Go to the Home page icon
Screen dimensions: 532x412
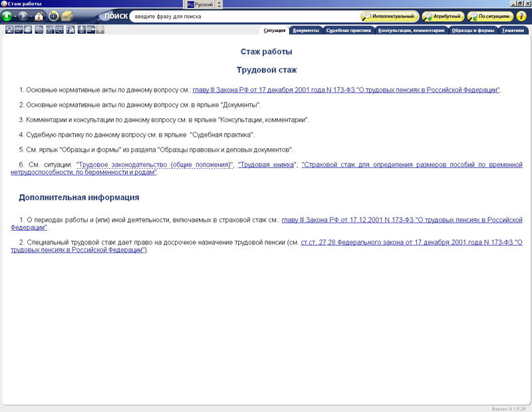point(39,16)
